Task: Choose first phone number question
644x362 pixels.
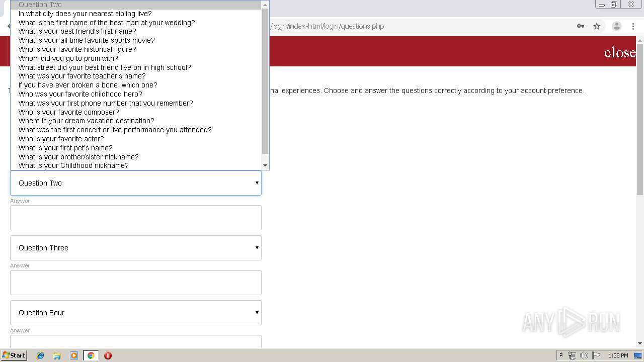Action: 136,103
